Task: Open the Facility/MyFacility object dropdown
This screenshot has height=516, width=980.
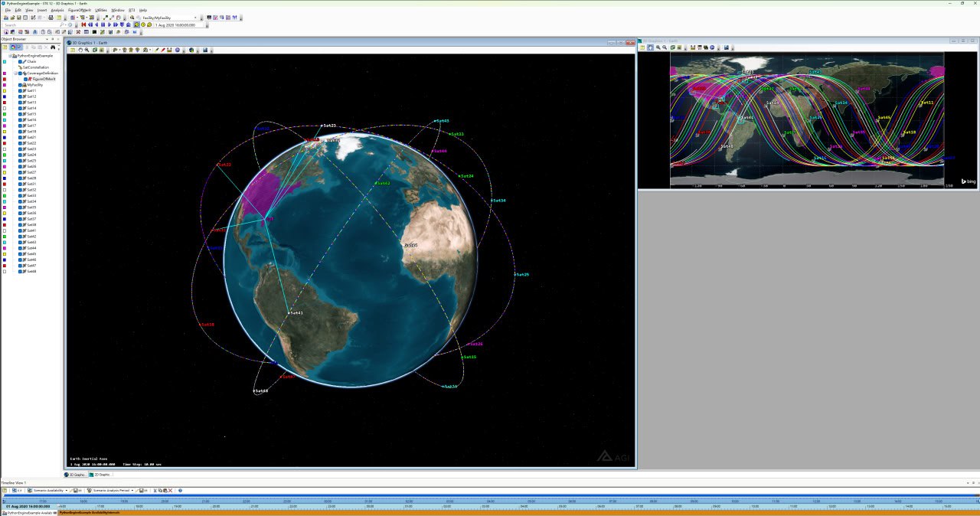Action: tap(195, 17)
